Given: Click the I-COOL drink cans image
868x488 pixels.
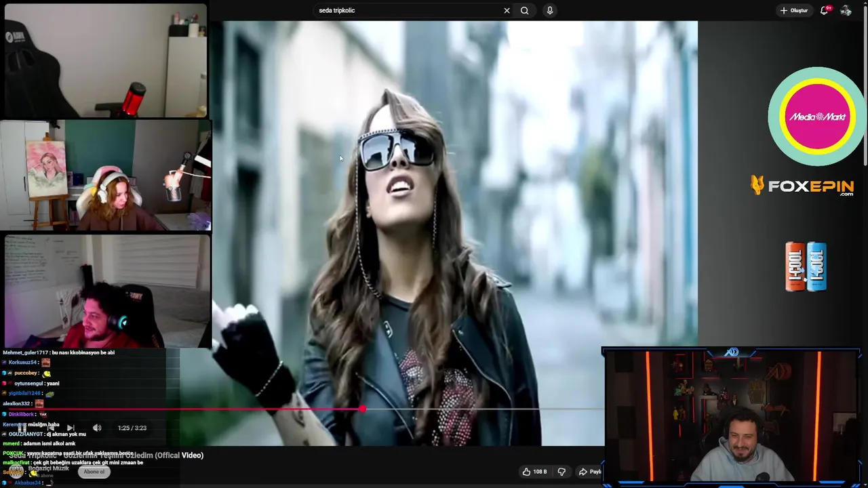Looking at the screenshot, I should click(806, 267).
